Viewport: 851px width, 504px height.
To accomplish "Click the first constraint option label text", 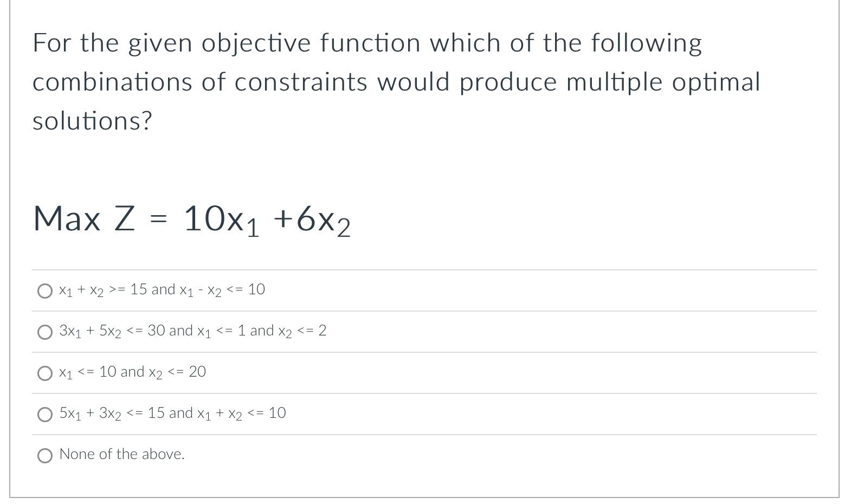I will pos(162,290).
